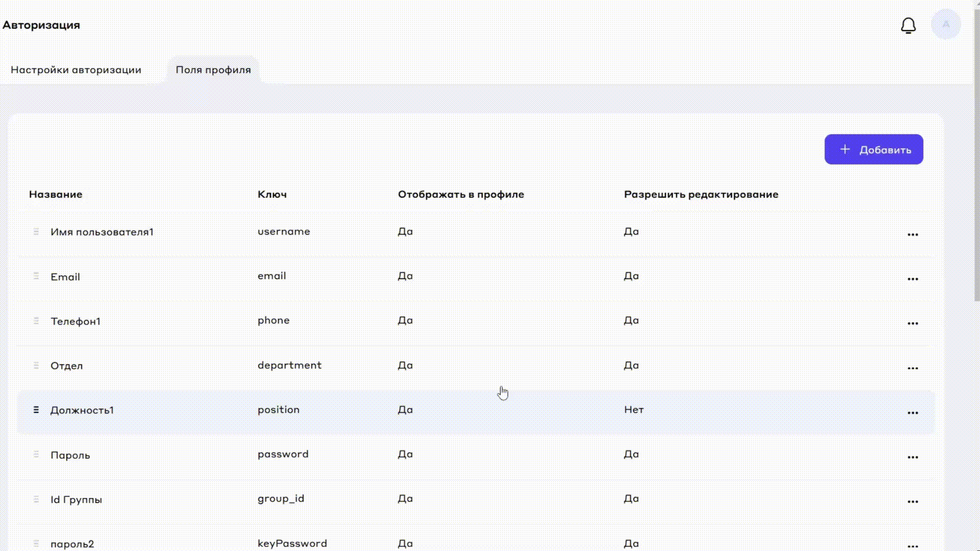Click drag handle of Email row

pos(36,276)
